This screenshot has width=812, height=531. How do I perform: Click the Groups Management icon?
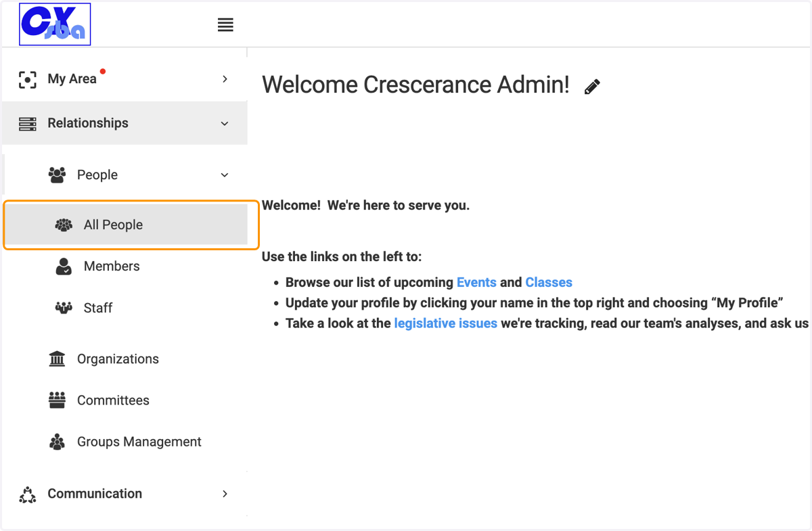pos(57,442)
